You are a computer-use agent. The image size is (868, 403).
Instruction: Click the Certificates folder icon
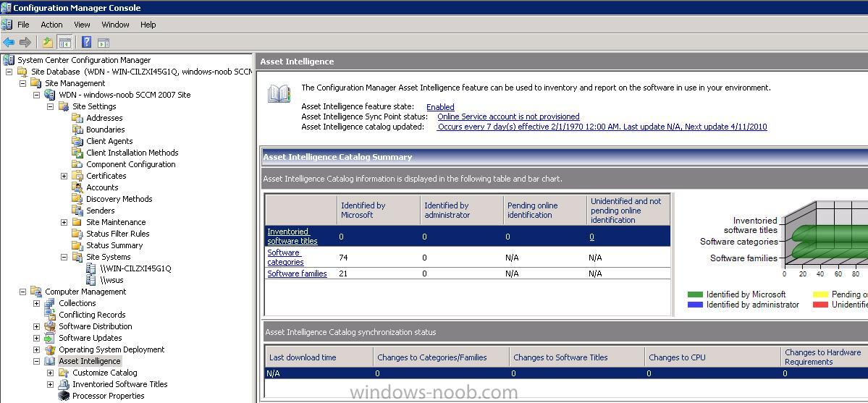pos(77,176)
